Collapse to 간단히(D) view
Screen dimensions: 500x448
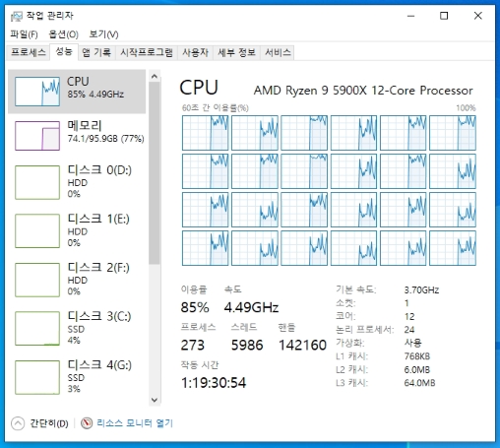(x=40, y=423)
